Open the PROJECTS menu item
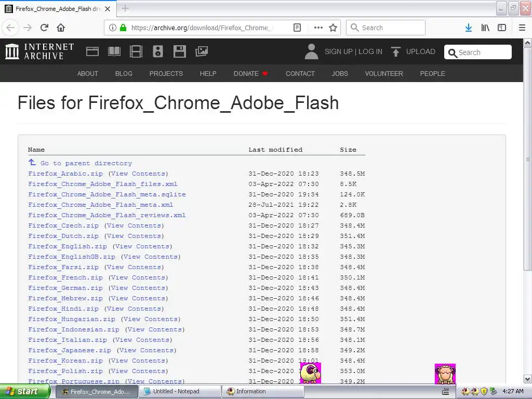Viewport: 532px width, 399px height. [x=166, y=74]
